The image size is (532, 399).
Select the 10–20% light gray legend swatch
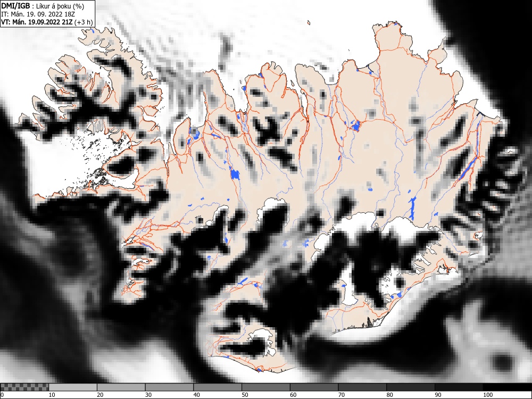tap(73, 387)
